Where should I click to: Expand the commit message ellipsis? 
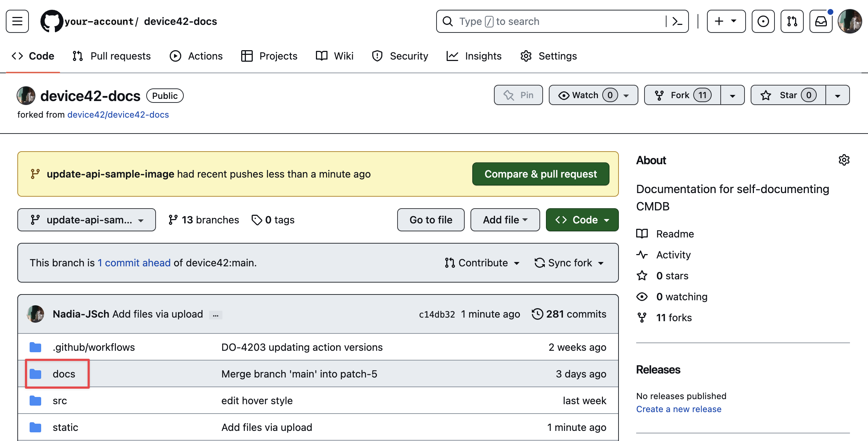tap(216, 315)
